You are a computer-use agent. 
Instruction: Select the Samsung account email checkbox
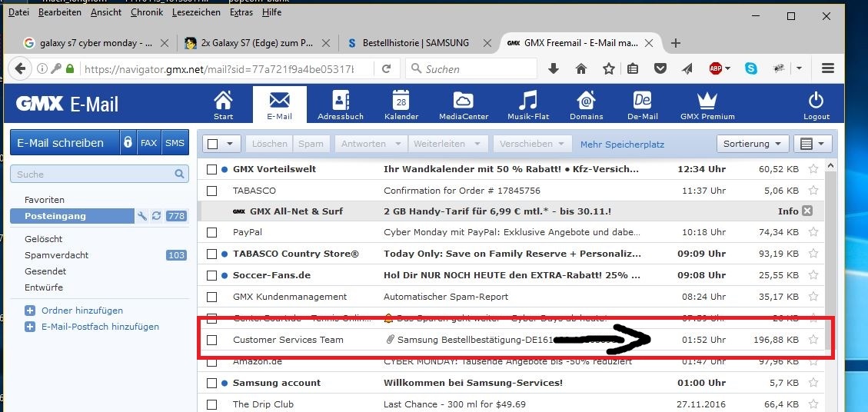click(x=211, y=384)
